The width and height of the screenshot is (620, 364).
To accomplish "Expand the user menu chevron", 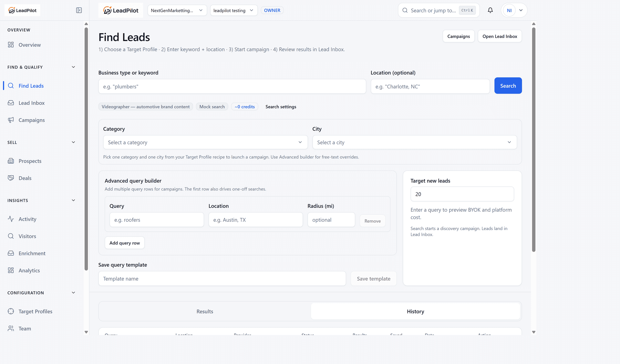I will point(521,10).
